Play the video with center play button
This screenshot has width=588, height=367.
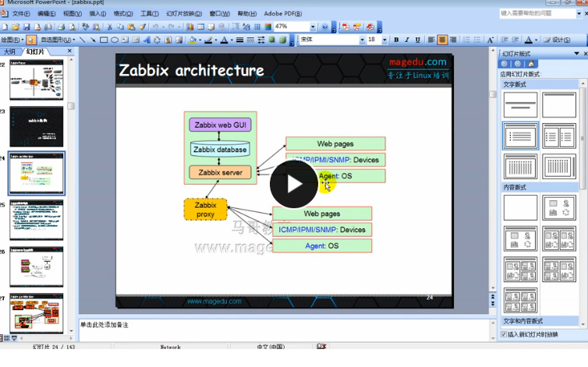tap(294, 184)
